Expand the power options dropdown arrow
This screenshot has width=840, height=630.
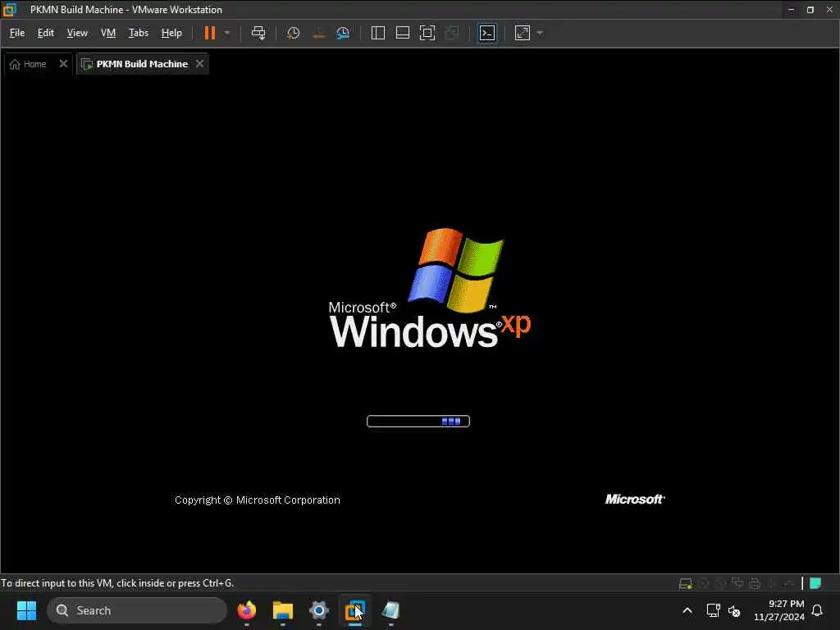[x=227, y=33]
